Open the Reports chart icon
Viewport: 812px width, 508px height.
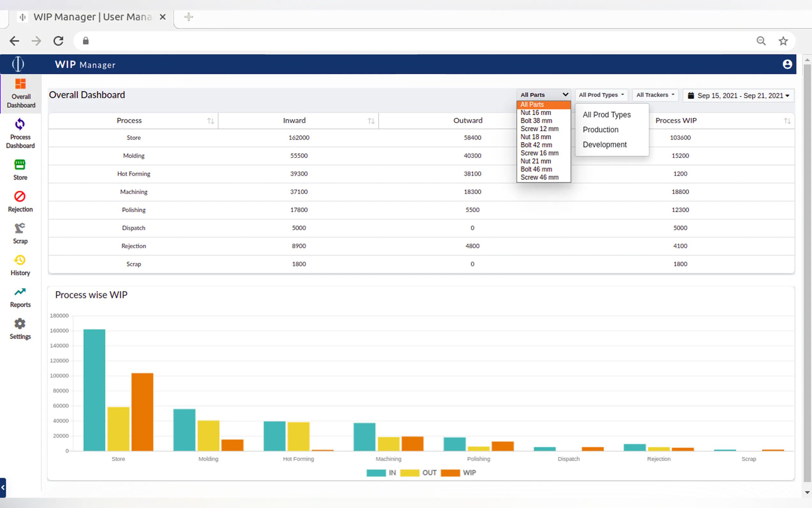pyautogui.click(x=20, y=292)
